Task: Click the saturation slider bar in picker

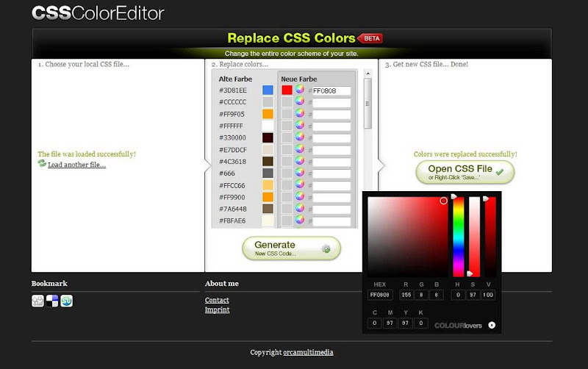Action: pos(474,237)
